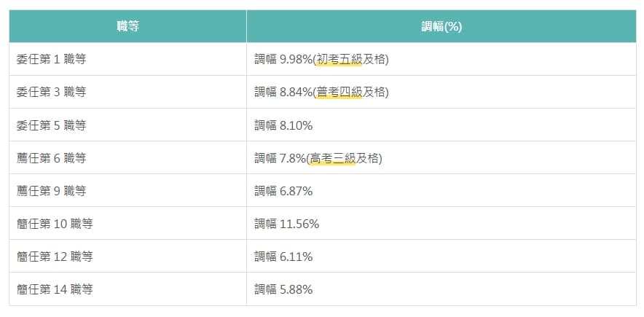Click the highlighted 初考五級 text
The height and width of the screenshot is (317, 644).
click(x=339, y=60)
